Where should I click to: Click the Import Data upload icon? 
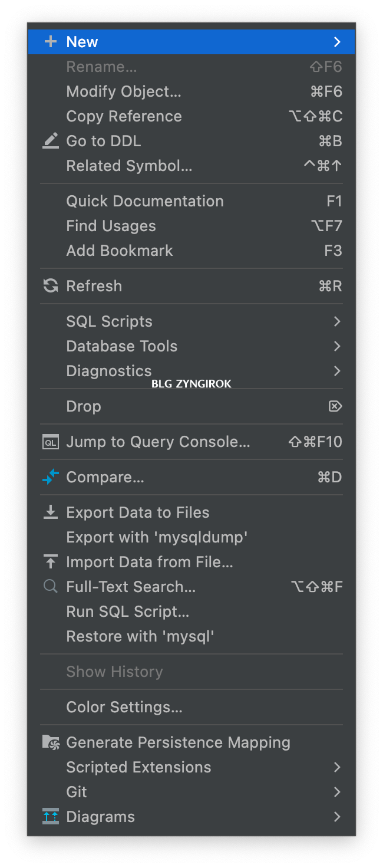51,562
